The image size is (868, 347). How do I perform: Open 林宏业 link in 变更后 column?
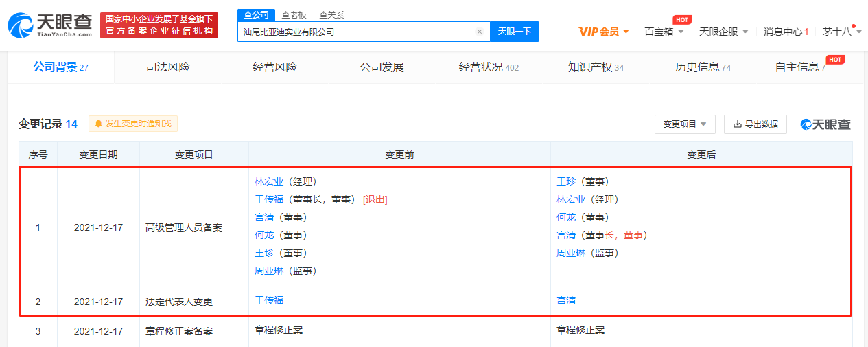[x=571, y=199]
